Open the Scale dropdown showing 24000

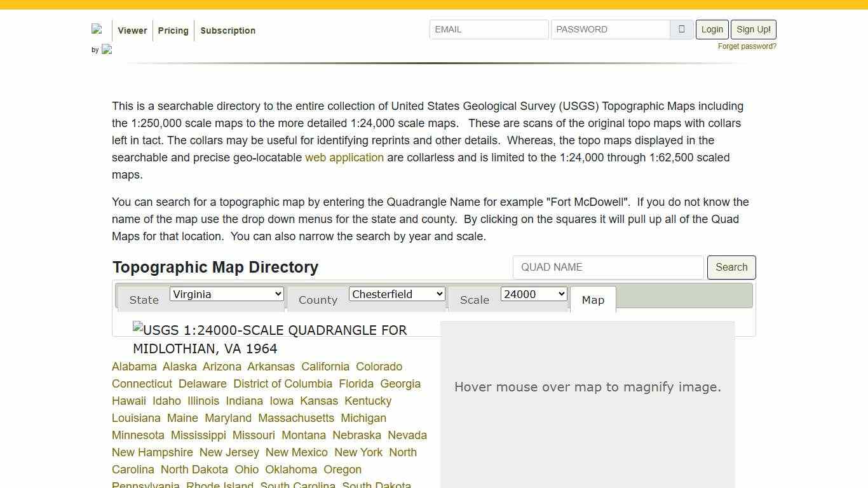click(x=533, y=294)
